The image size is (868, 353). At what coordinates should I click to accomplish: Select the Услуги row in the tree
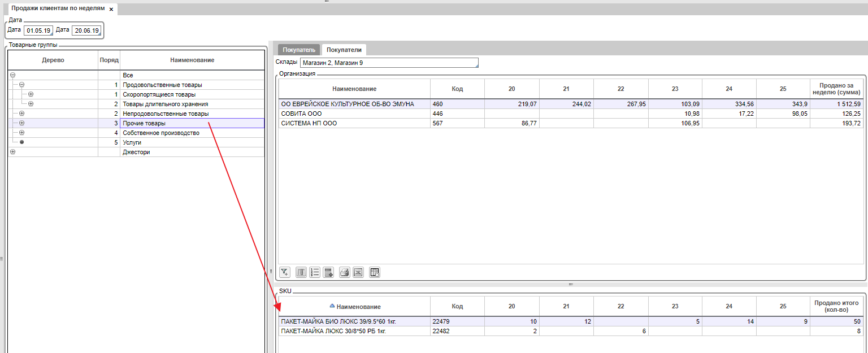(132, 142)
